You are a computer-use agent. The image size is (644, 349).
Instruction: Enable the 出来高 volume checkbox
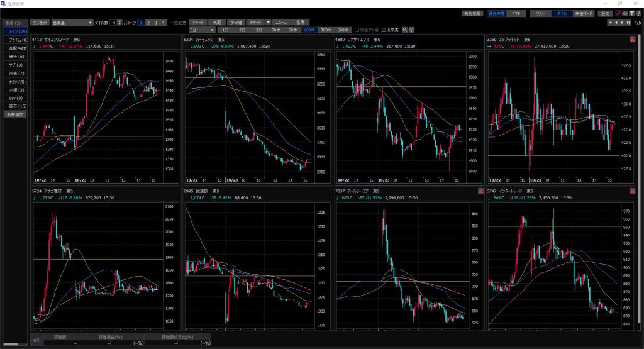384,30
